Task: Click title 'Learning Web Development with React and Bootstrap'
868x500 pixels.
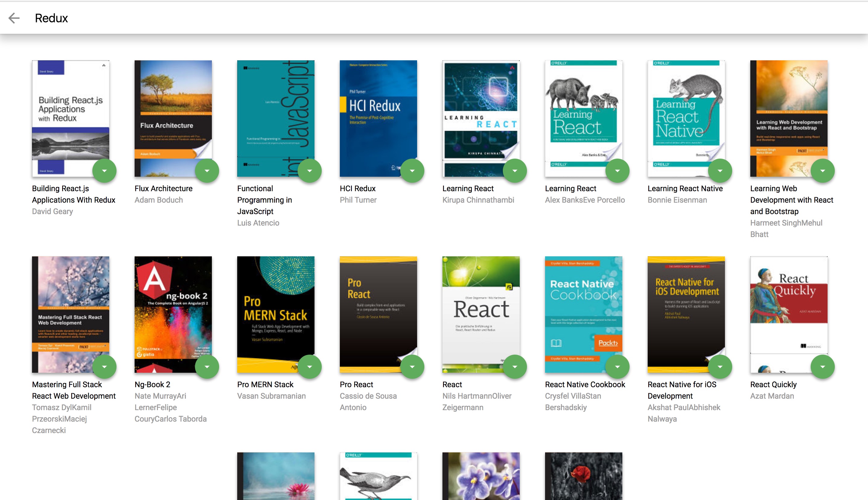Action: pyautogui.click(x=792, y=200)
